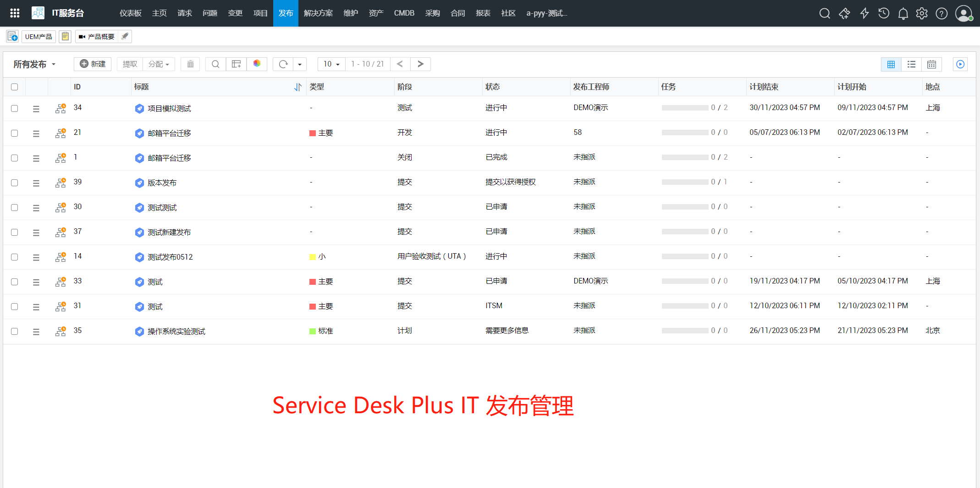Image resolution: width=980 pixels, height=488 pixels.
Task: Open the 操作系统实验测试 release
Action: coord(176,332)
